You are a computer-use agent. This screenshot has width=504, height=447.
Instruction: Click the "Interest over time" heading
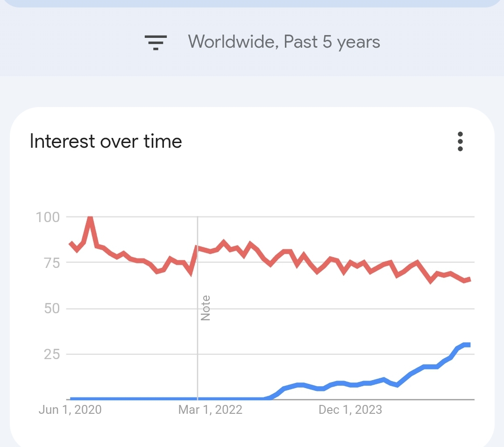(x=106, y=141)
